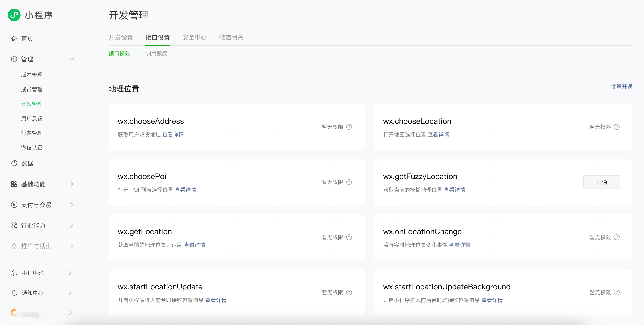Click the 批量开通 link
644x325 pixels.
(622, 87)
